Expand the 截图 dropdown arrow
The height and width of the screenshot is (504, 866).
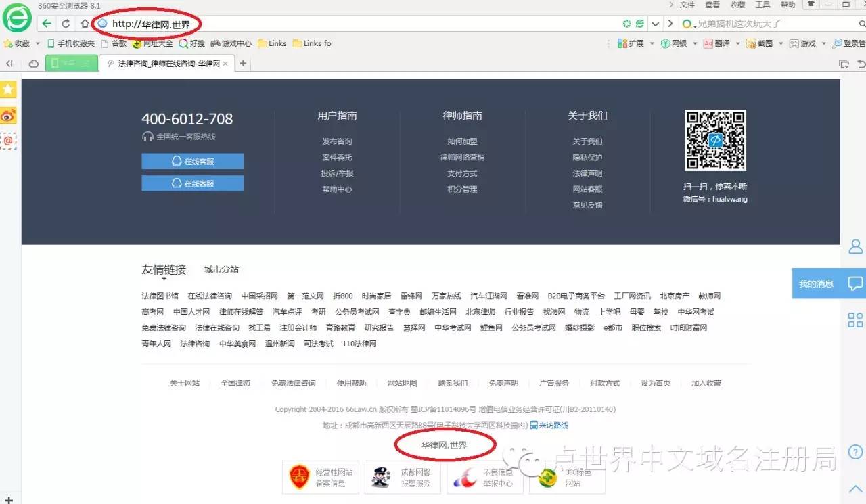[x=781, y=43]
